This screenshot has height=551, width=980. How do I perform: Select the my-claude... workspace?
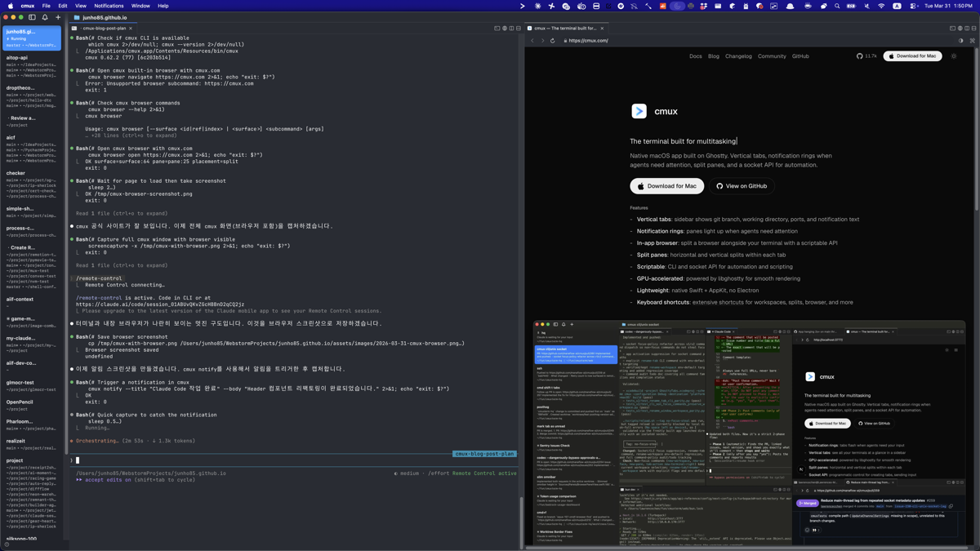(x=32, y=344)
